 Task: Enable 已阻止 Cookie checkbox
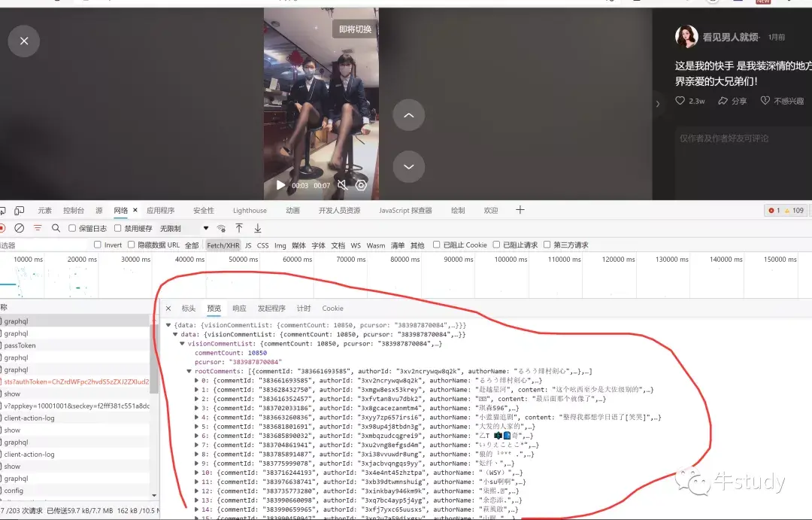(x=437, y=245)
